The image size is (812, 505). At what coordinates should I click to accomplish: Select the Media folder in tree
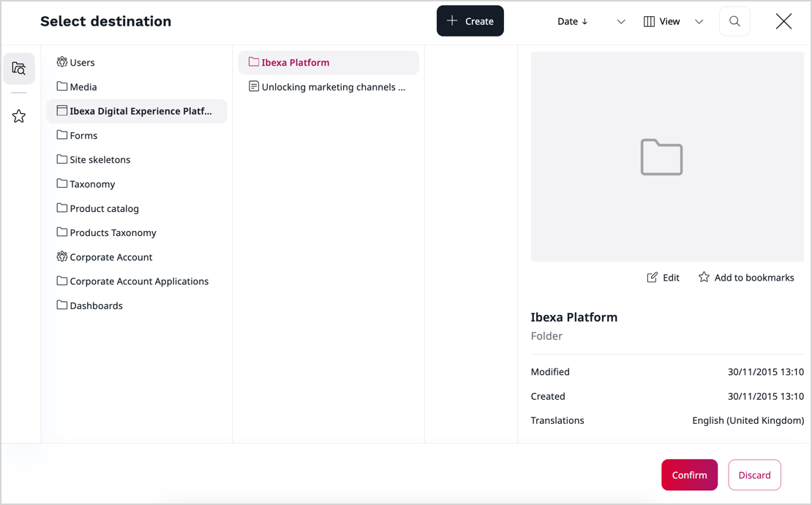pos(83,86)
